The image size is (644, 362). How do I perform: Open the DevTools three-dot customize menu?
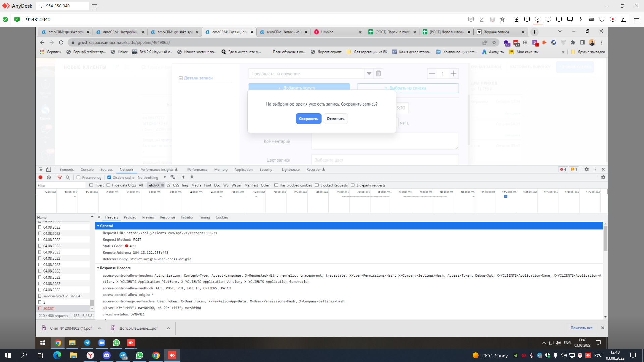(x=595, y=170)
